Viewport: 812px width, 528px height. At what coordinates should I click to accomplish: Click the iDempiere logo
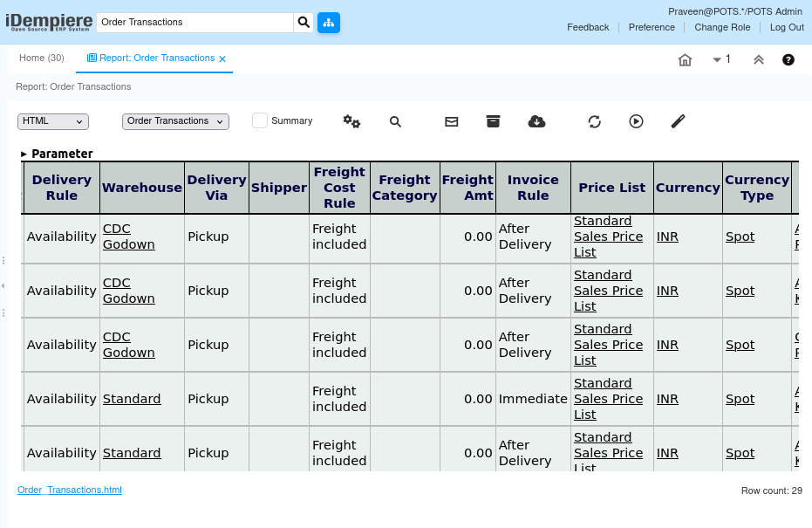coord(49,23)
